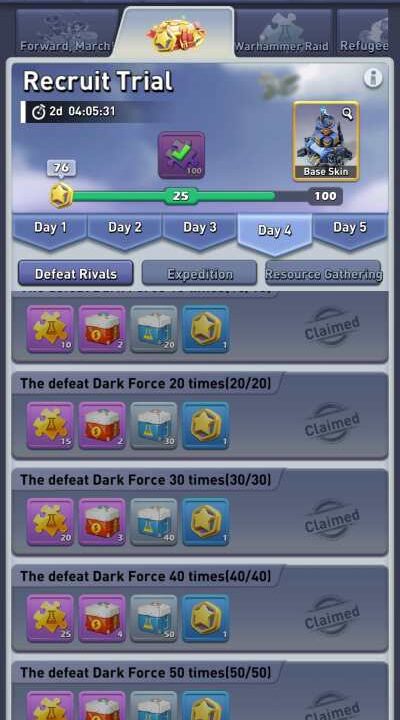Select the Day 5 tab

(x=350, y=230)
